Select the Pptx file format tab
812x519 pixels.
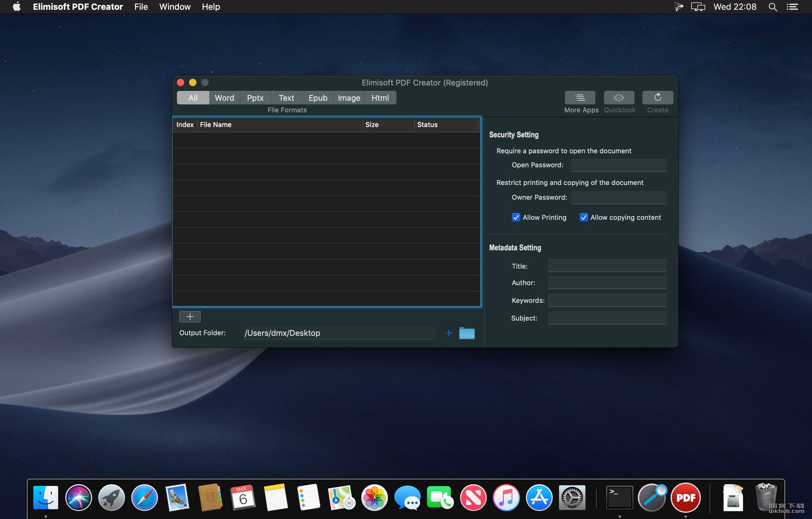point(255,98)
